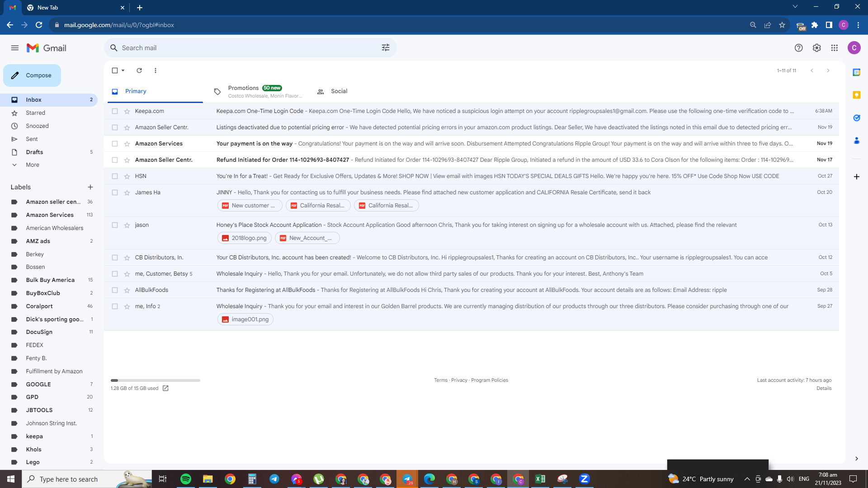The width and height of the screenshot is (868, 488).
Task: Refresh the inbox mail list
Action: 139,70
